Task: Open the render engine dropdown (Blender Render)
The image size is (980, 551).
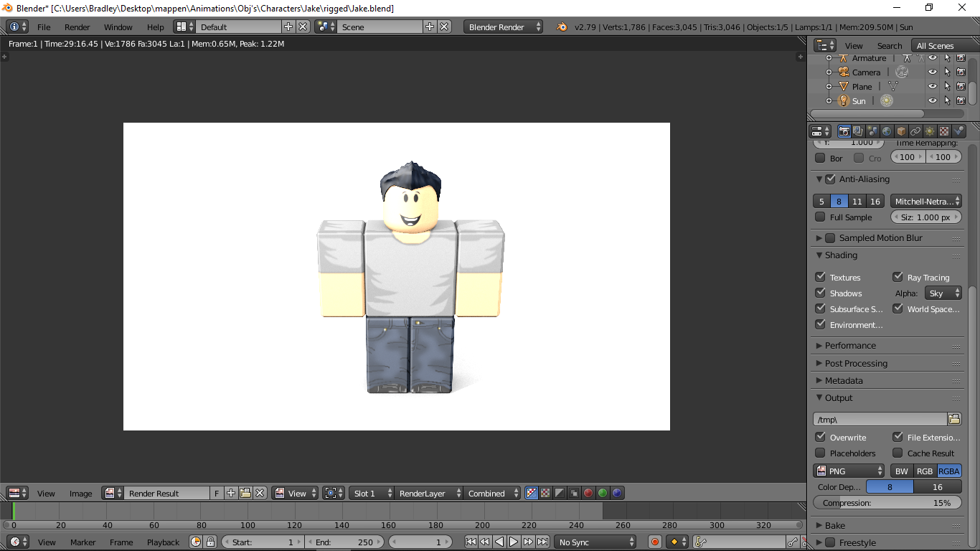Action: point(503,27)
